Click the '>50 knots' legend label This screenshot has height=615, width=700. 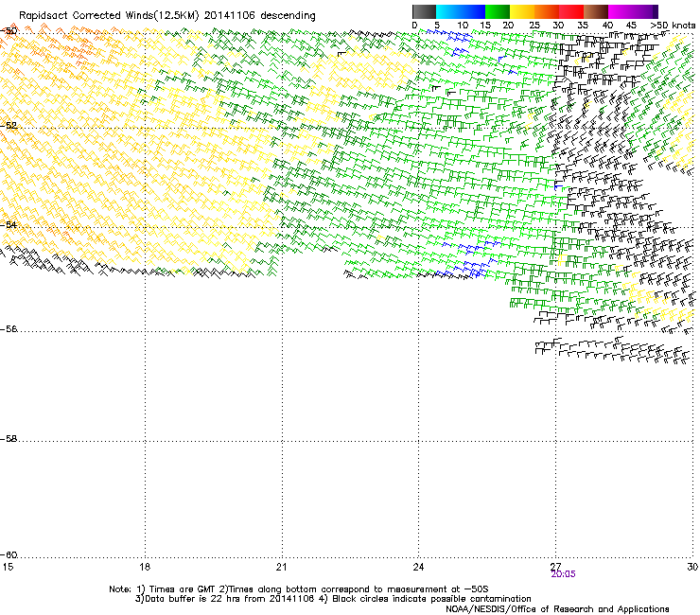pos(673,26)
